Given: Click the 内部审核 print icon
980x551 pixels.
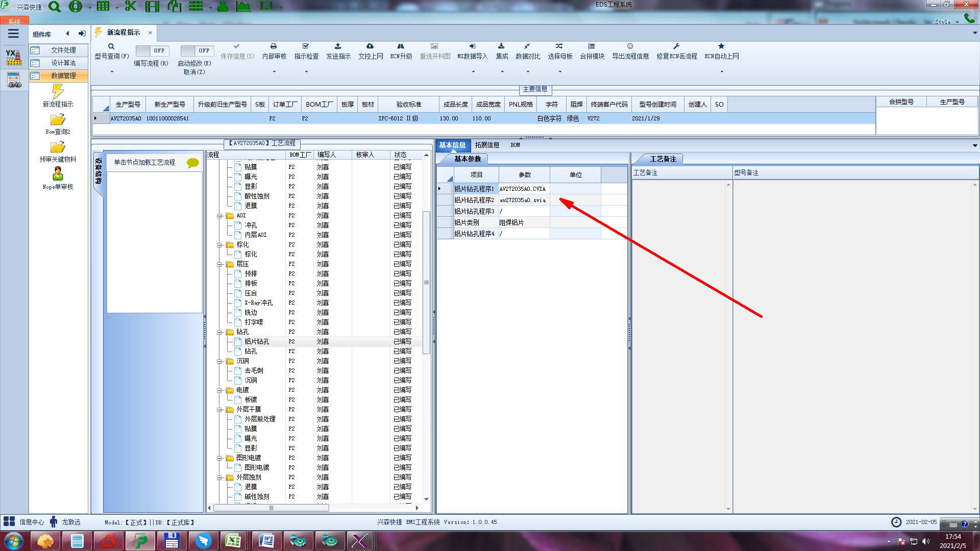Looking at the screenshot, I should [x=274, y=46].
